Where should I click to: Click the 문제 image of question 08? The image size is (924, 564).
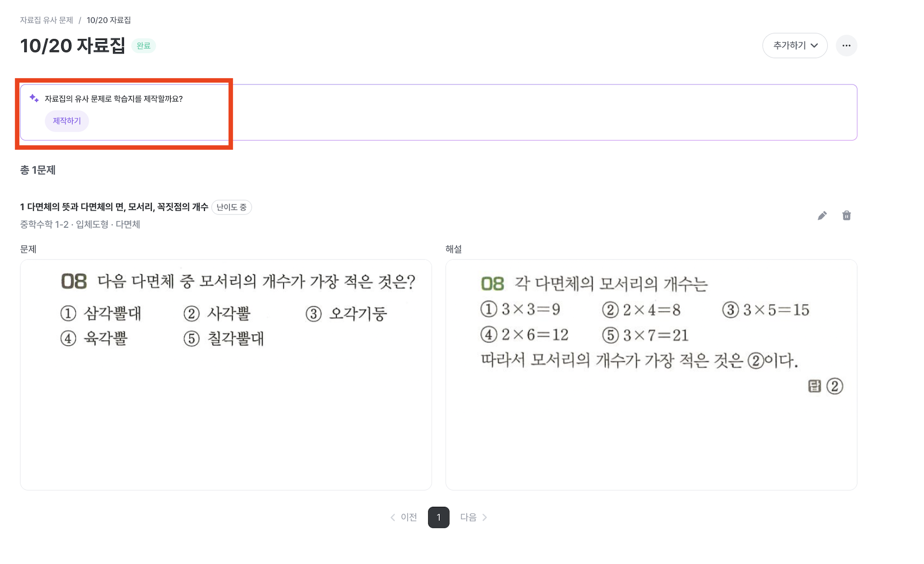coord(225,374)
